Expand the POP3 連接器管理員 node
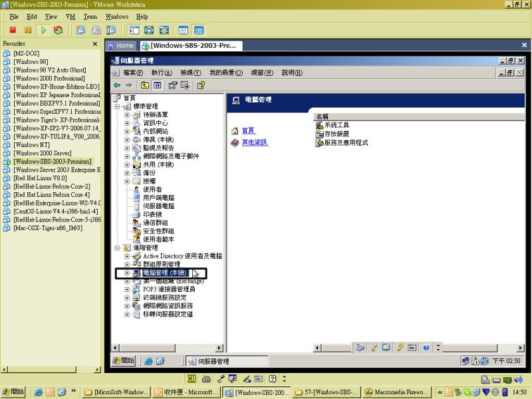The height and width of the screenshot is (399, 532). tap(127, 289)
